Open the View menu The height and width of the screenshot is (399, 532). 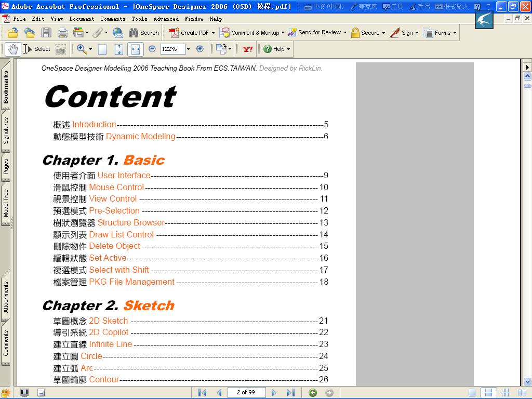(x=57, y=19)
